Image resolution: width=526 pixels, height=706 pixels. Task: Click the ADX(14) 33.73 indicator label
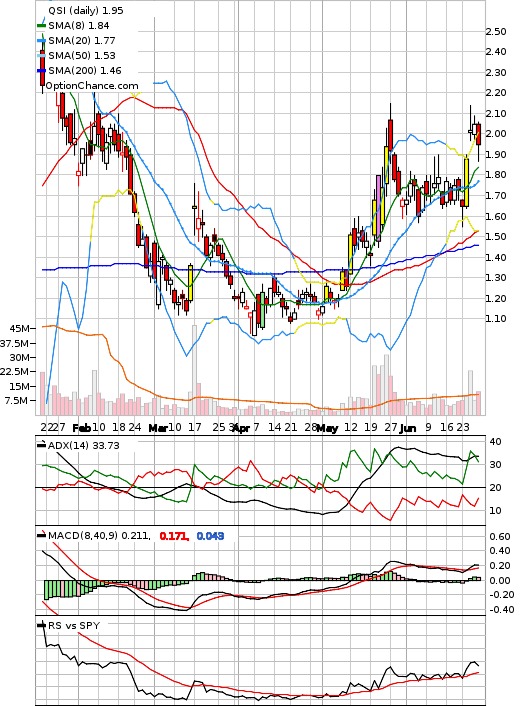[84, 445]
